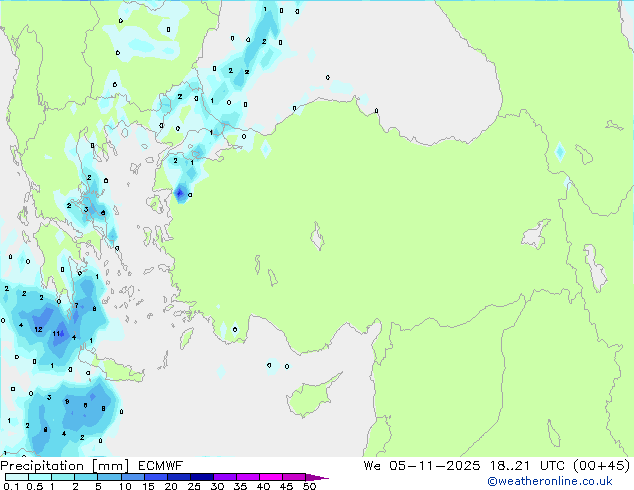Click the '(00+45)' forecast run label
Image resolution: width=634 pixels, height=490 pixels.
pyautogui.click(x=601, y=466)
